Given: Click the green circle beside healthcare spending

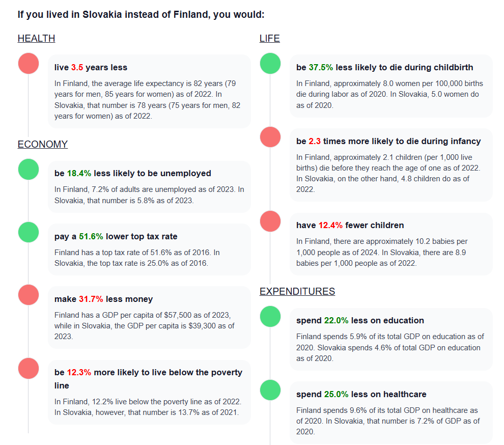Looking at the screenshot, I should tap(270, 390).
